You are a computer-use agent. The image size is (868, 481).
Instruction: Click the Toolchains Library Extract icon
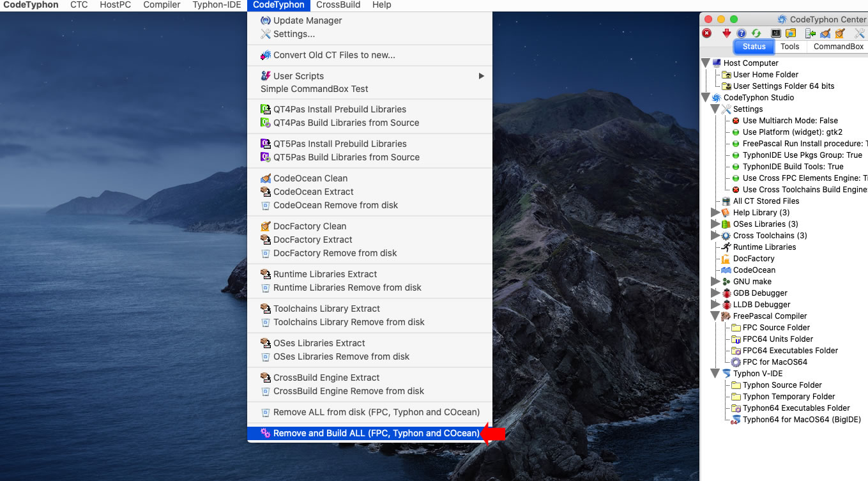[266, 309]
